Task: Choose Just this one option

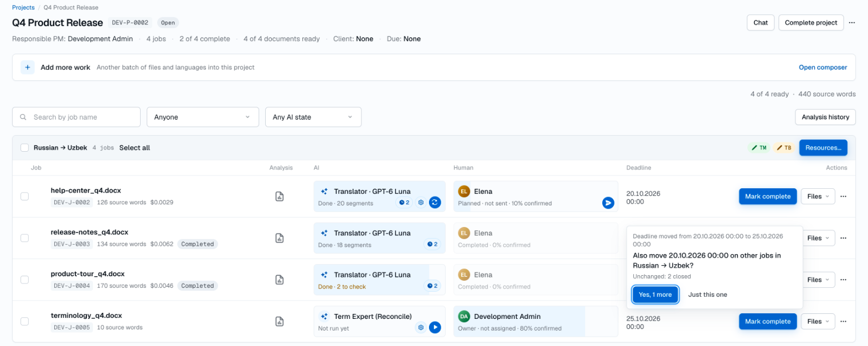Action: click(707, 295)
